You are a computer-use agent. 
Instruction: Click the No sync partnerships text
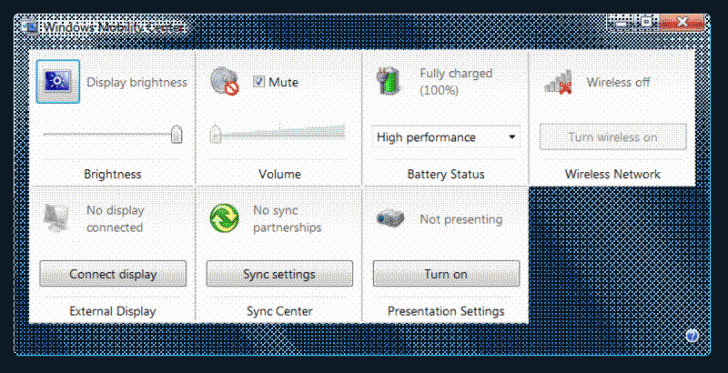tap(287, 219)
